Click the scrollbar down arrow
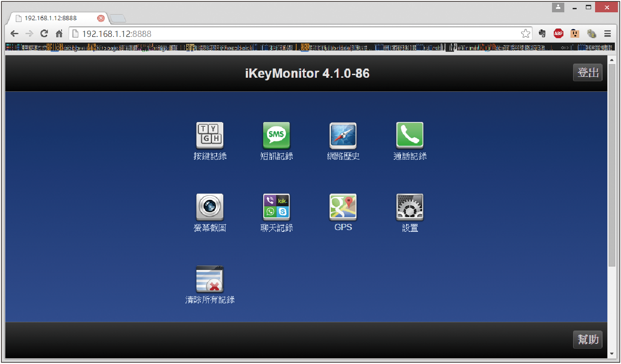This screenshot has height=364, width=621. (612, 354)
